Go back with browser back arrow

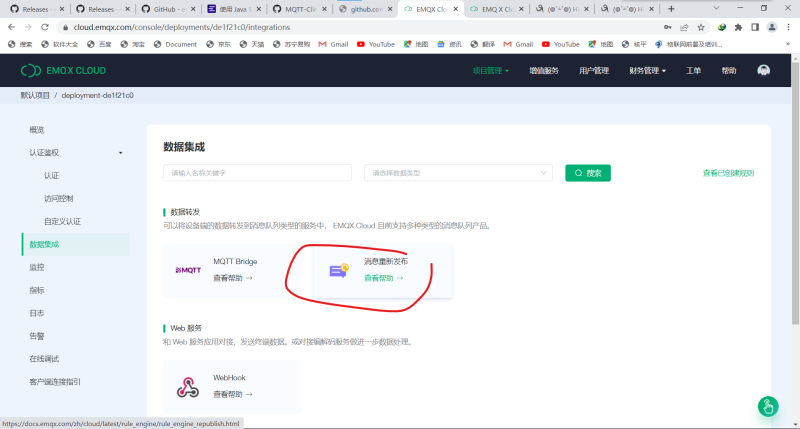(11, 27)
